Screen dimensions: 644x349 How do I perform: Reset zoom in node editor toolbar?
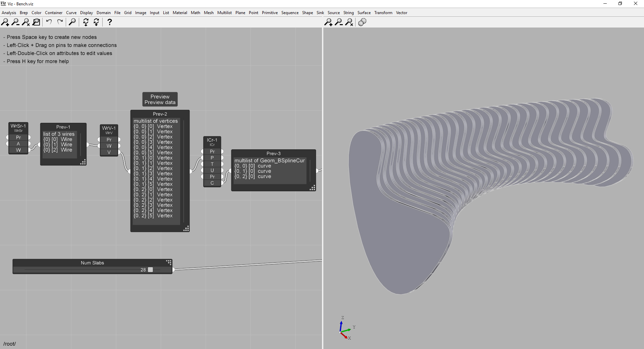pos(26,22)
